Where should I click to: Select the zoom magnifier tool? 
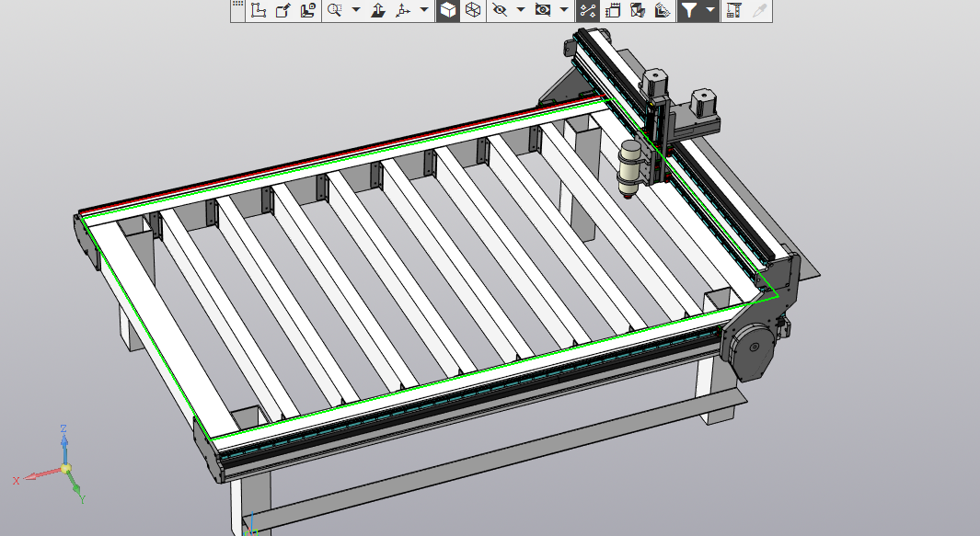tap(334, 10)
